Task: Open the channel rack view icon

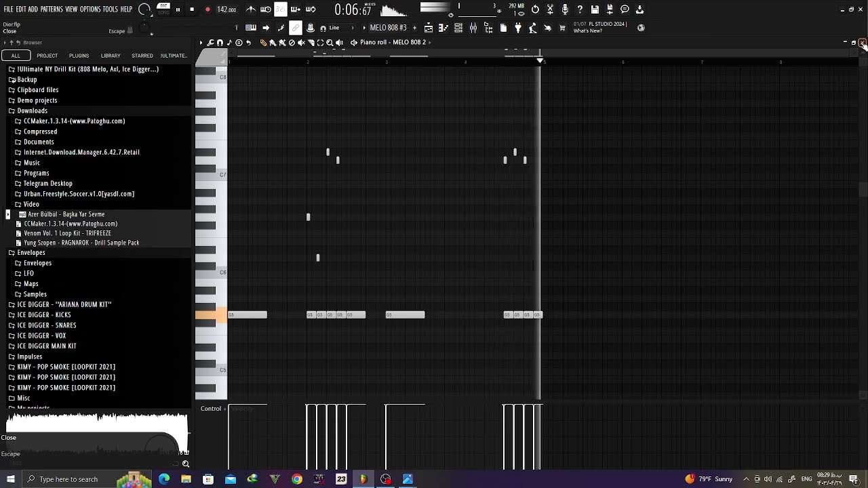Action: coord(458,28)
